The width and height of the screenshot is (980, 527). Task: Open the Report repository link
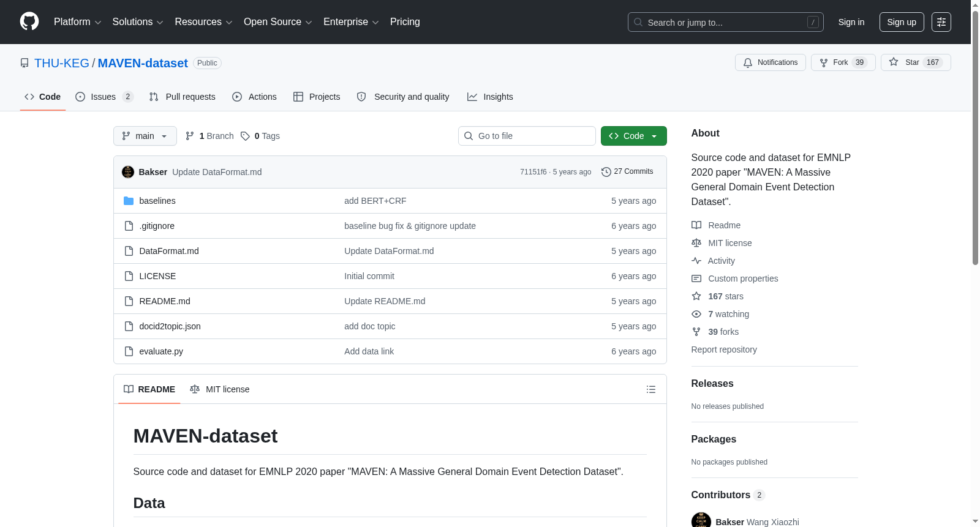(x=724, y=349)
